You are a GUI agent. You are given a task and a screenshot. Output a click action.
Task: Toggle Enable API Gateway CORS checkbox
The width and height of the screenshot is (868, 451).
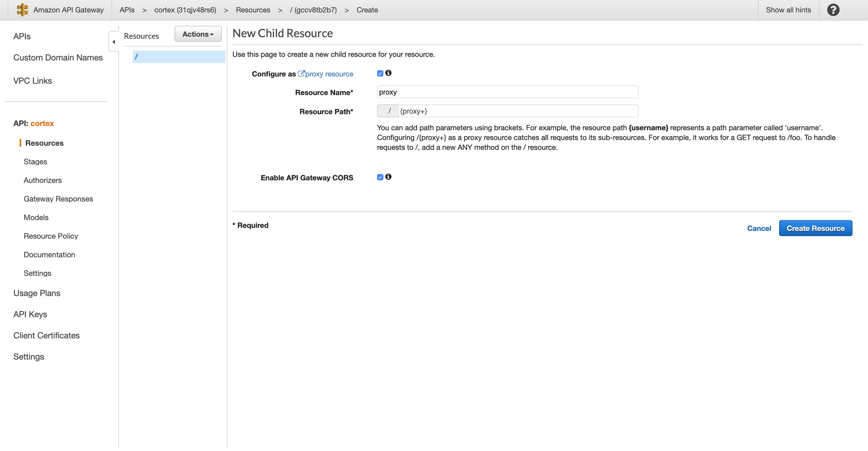[380, 177]
